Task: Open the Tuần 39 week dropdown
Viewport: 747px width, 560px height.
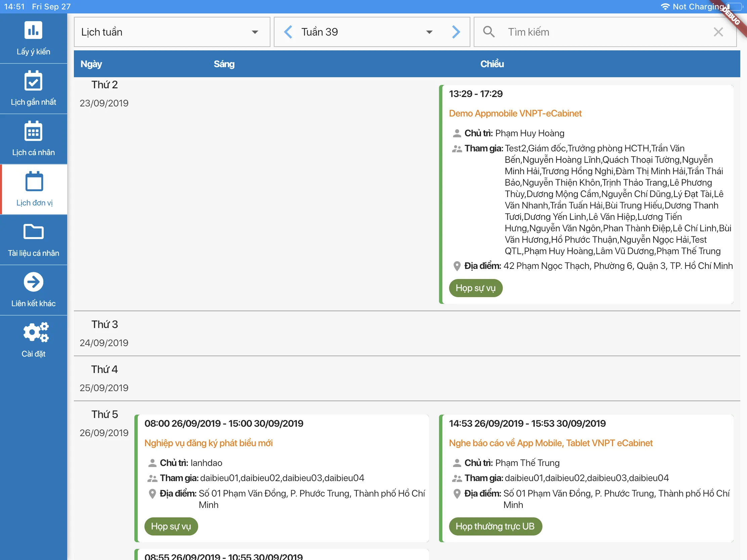Action: (366, 32)
